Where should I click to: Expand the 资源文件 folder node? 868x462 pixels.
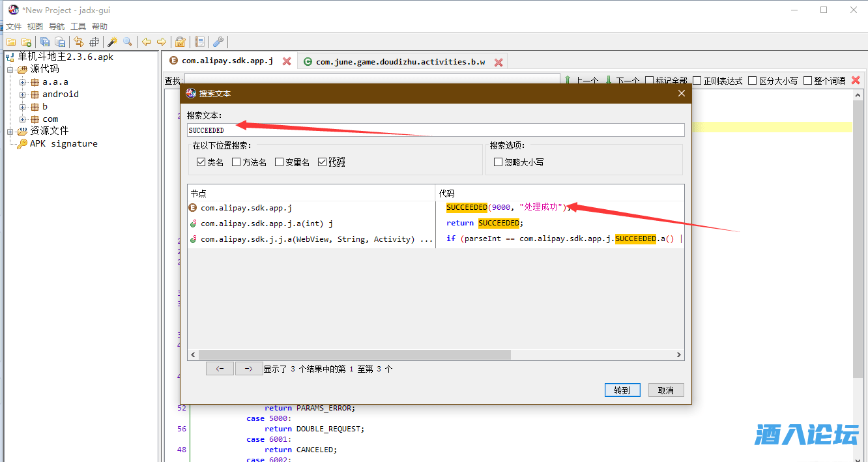pyautogui.click(x=10, y=132)
